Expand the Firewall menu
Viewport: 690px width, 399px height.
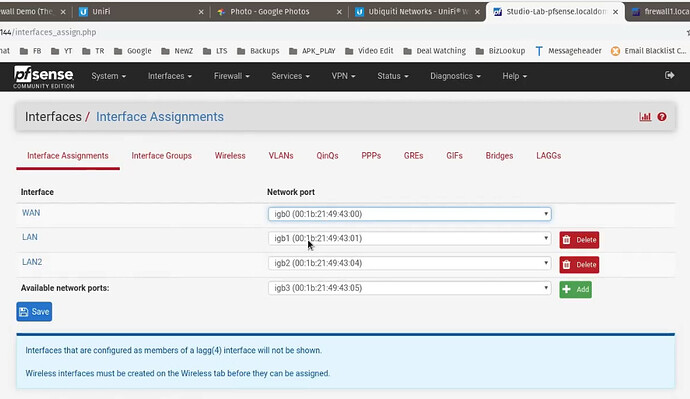click(231, 76)
